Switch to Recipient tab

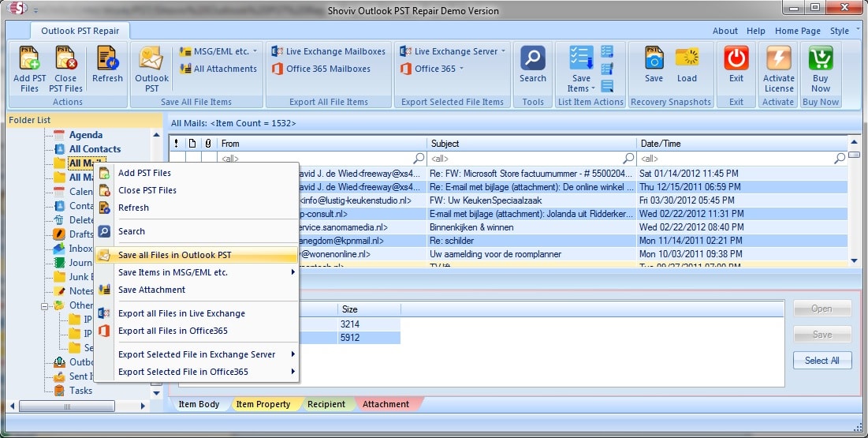(x=326, y=404)
